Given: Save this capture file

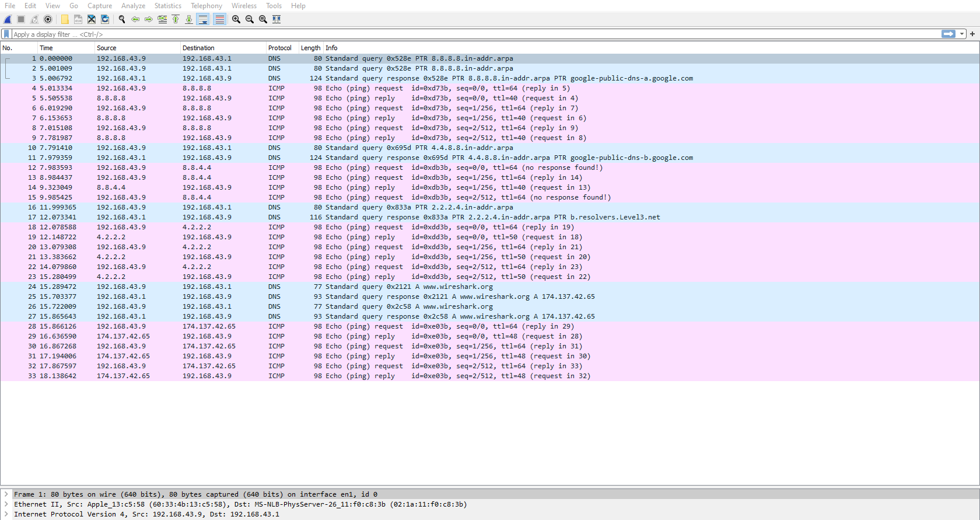Looking at the screenshot, I should point(78,19).
